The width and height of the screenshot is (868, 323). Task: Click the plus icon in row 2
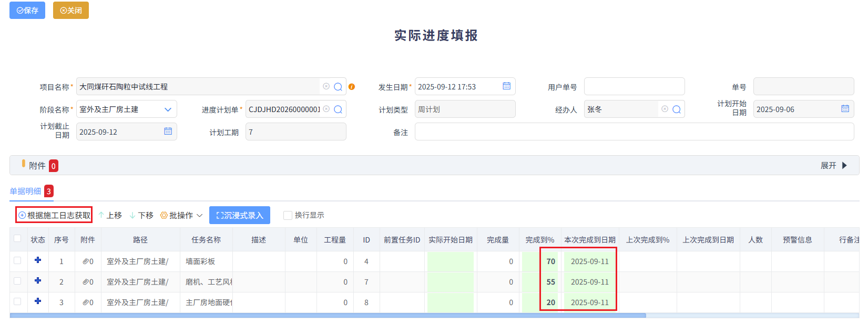(38, 280)
